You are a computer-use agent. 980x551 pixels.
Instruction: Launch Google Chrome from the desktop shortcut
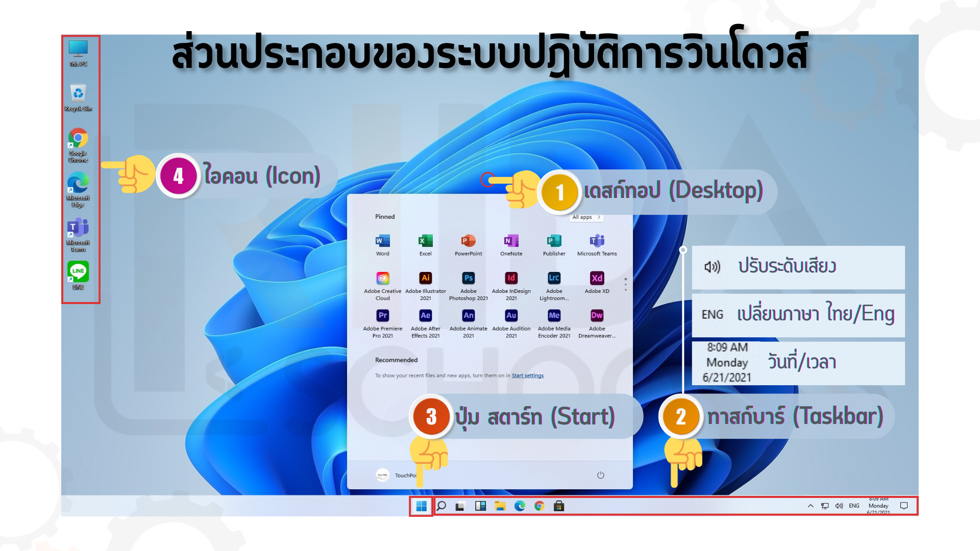coord(78,145)
